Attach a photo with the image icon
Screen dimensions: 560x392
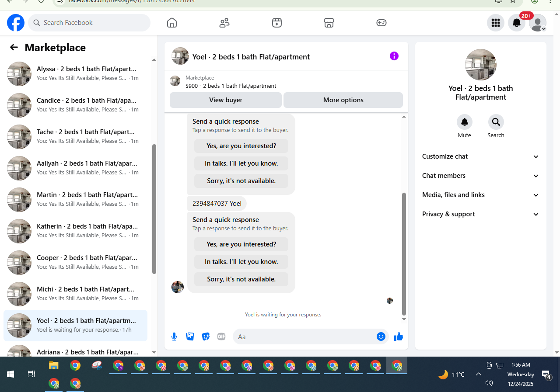[x=190, y=336]
